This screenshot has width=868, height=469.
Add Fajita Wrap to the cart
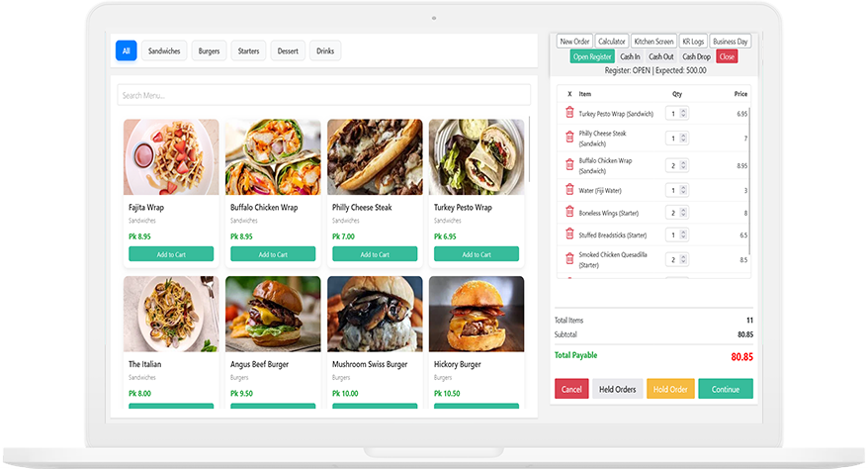click(171, 254)
